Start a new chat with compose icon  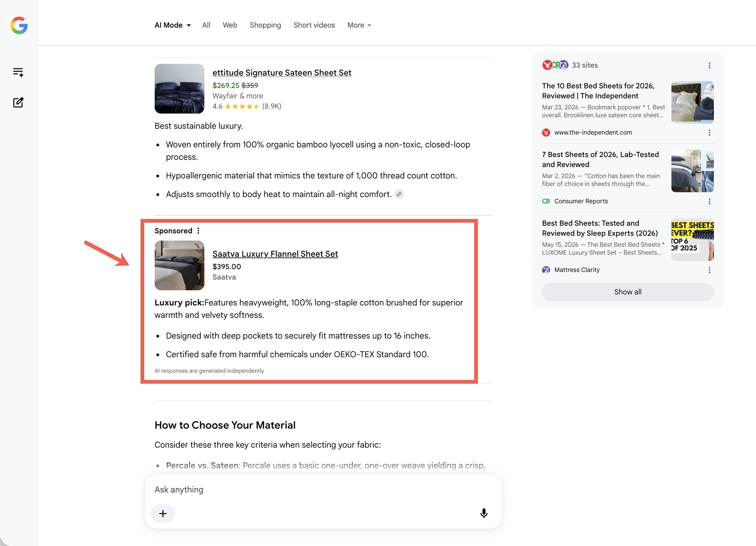click(18, 103)
